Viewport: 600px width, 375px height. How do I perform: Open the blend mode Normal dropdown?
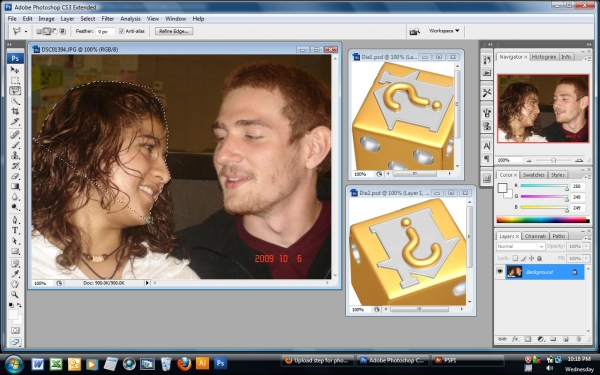(520, 246)
